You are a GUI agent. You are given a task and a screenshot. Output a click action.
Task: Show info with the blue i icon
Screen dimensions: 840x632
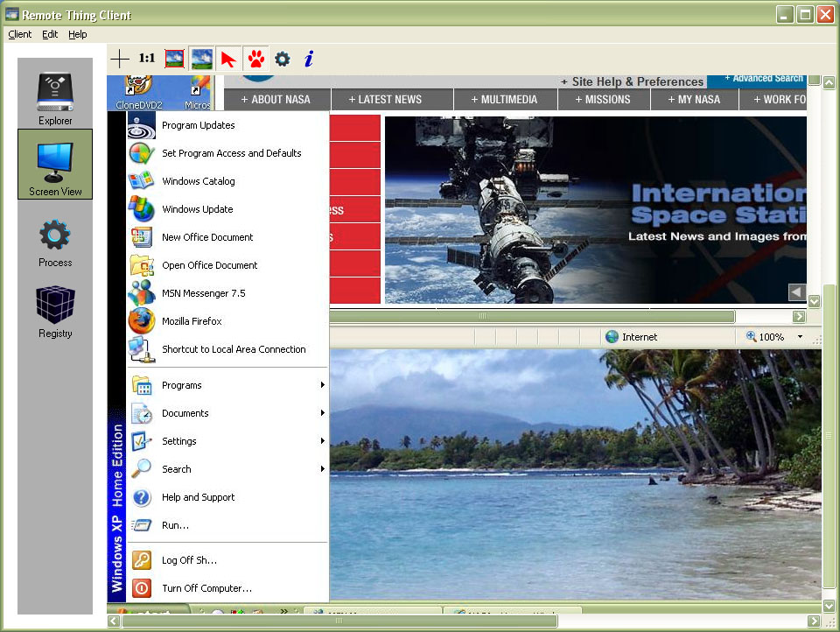click(x=309, y=59)
